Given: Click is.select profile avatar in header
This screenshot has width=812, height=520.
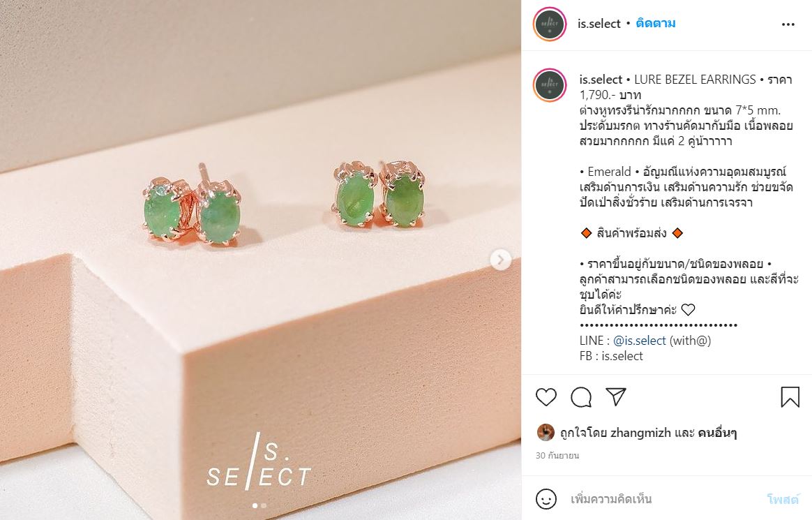Looking at the screenshot, I should 550,24.
